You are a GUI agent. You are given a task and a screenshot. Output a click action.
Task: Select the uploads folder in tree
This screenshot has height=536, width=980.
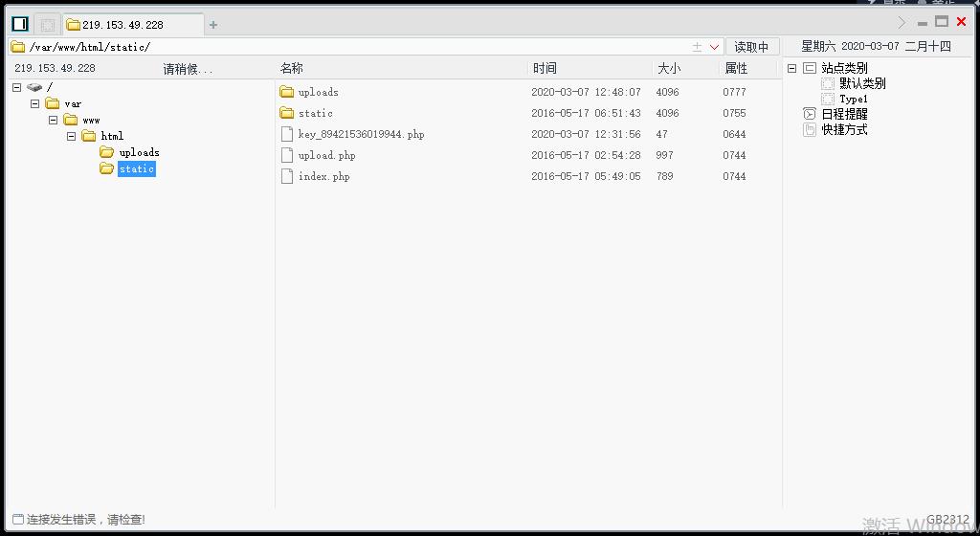click(139, 152)
